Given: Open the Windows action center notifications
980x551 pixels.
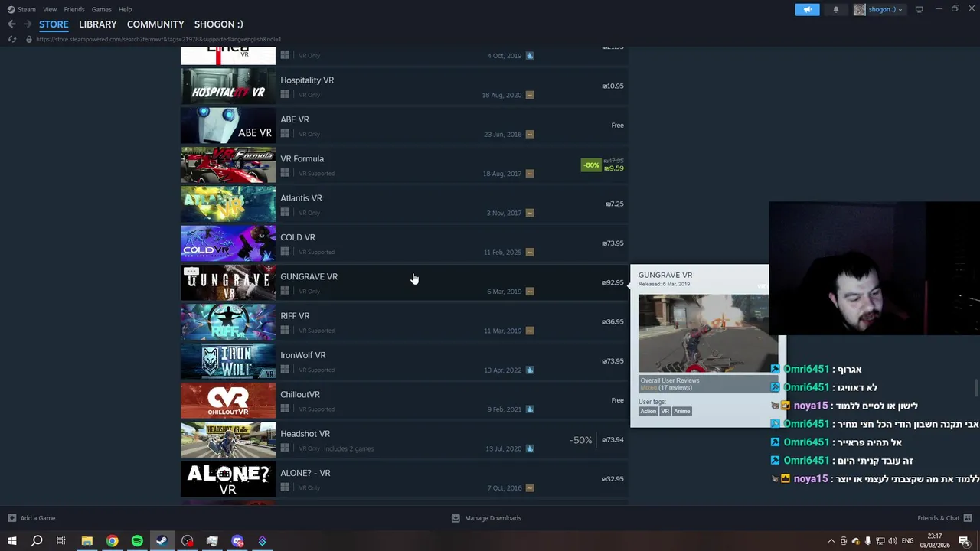Looking at the screenshot, I should (x=964, y=541).
